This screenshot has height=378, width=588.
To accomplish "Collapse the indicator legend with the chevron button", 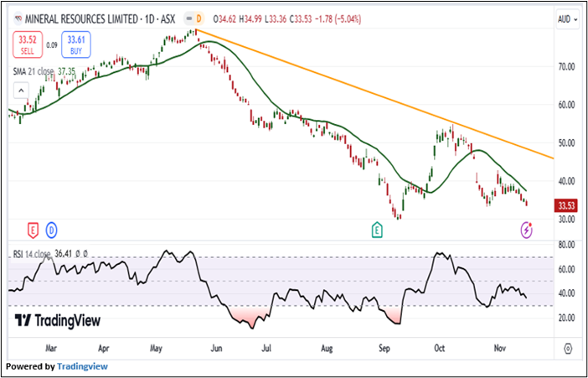I will (x=21, y=90).
